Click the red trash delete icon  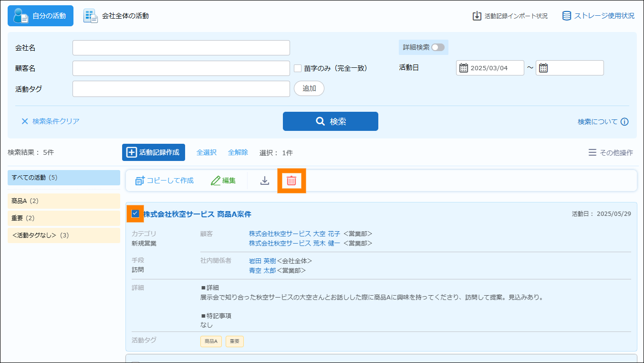tap(291, 181)
